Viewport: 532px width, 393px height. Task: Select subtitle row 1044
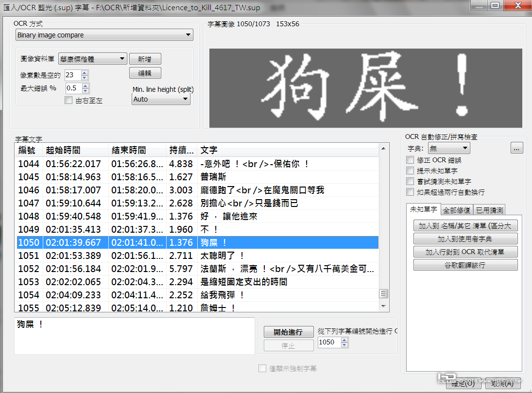pyautogui.click(x=197, y=164)
